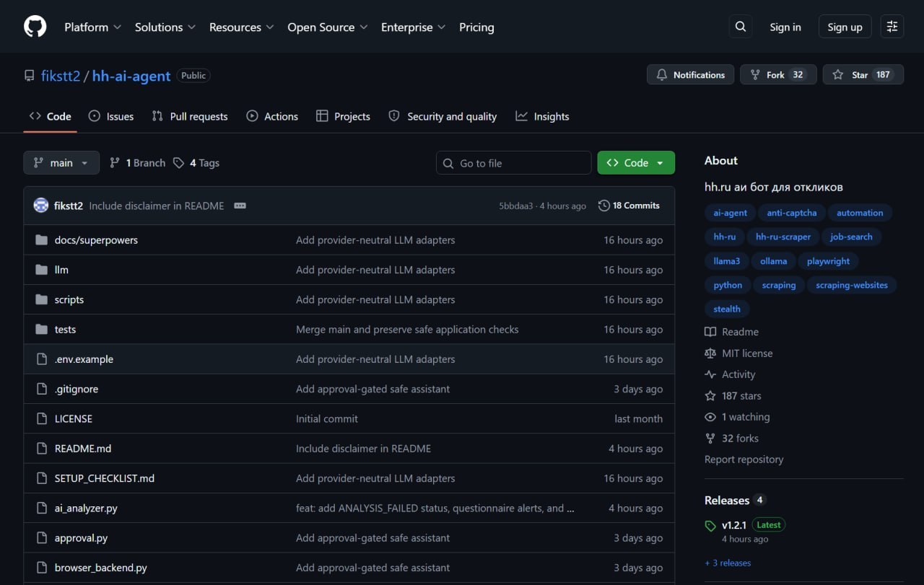Open the search magnifier icon
The width and height of the screenshot is (924, 585).
point(741,27)
